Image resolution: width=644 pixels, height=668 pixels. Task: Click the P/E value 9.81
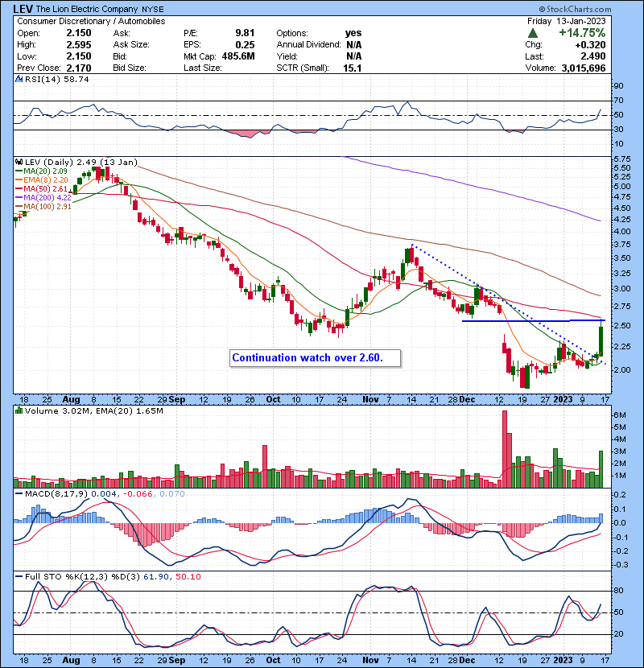click(x=245, y=33)
